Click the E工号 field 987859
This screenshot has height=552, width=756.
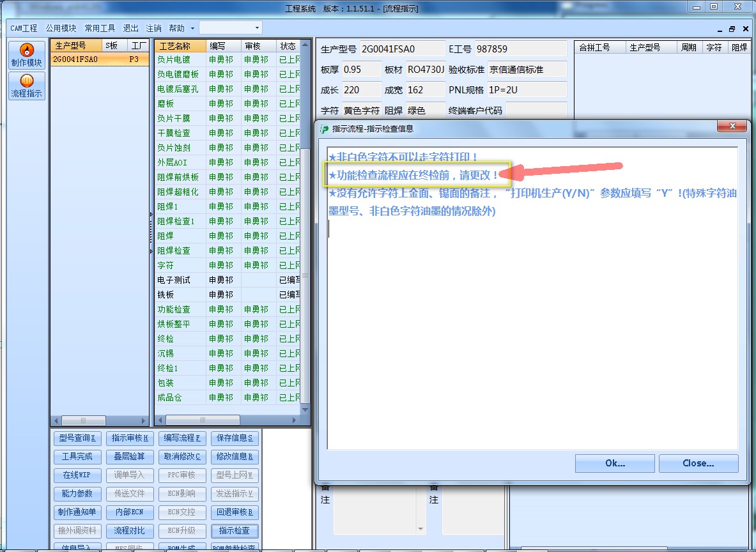pos(520,49)
